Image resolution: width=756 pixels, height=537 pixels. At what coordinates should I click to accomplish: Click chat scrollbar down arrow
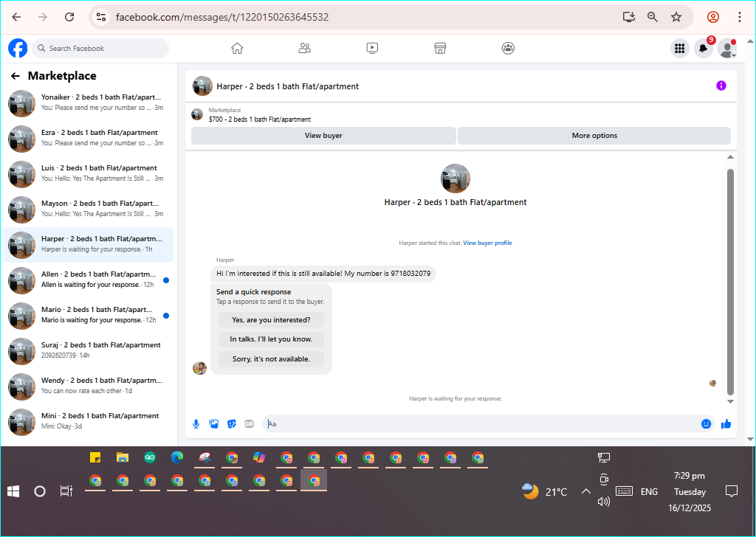(x=730, y=401)
